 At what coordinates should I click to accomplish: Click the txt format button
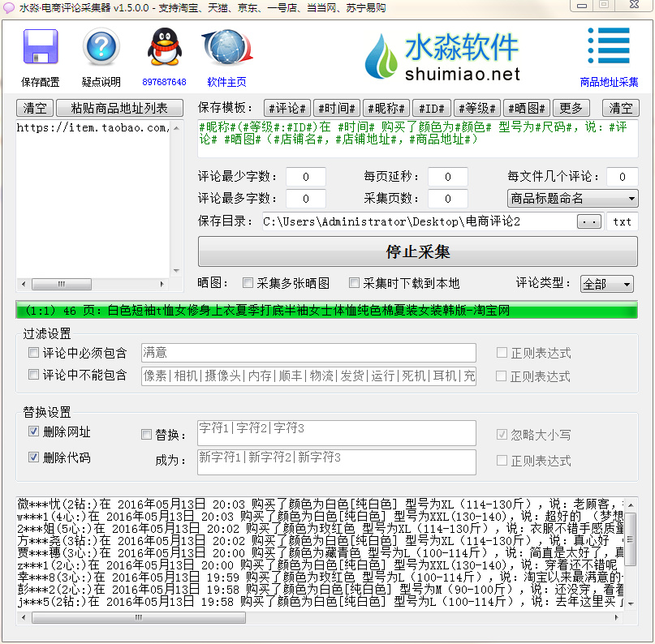click(623, 221)
